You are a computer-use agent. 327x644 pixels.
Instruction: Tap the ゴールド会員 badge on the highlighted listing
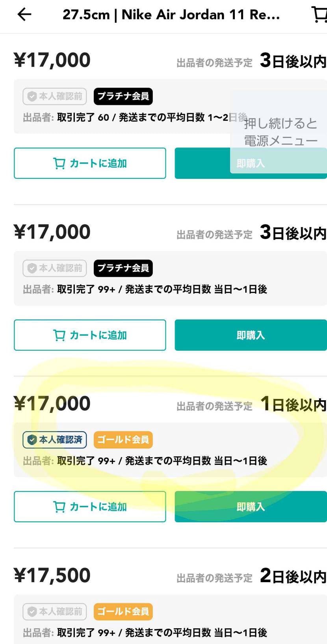(123, 440)
